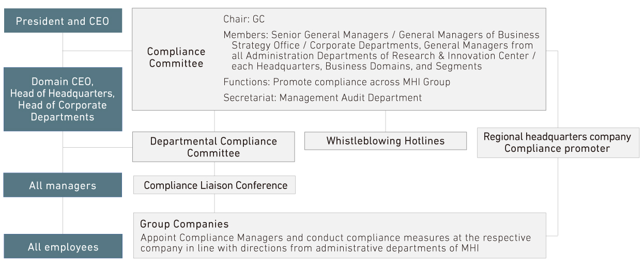The image size is (644, 268).
Task: Click the Senior General Managers text
Action: (x=330, y=35)
